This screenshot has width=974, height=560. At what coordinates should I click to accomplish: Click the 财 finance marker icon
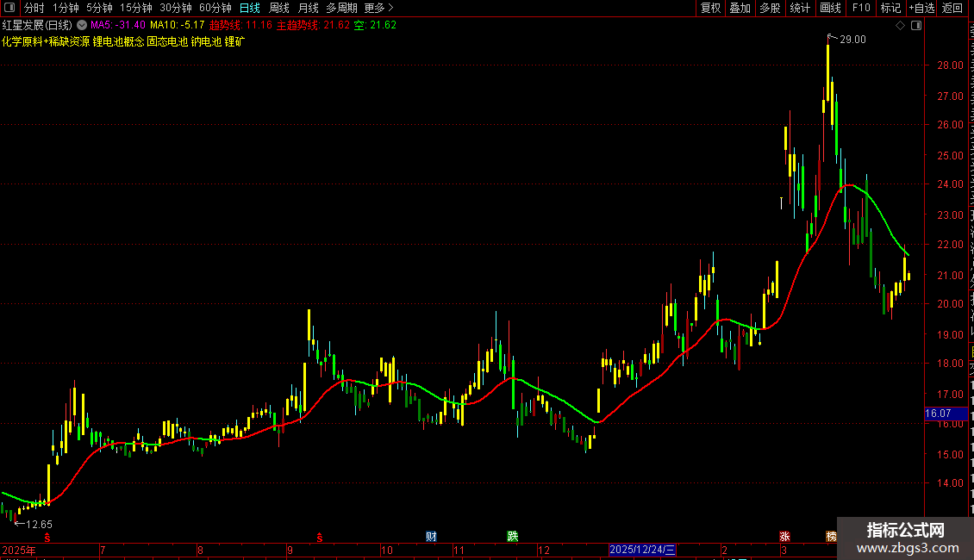[x=431, y=537]
